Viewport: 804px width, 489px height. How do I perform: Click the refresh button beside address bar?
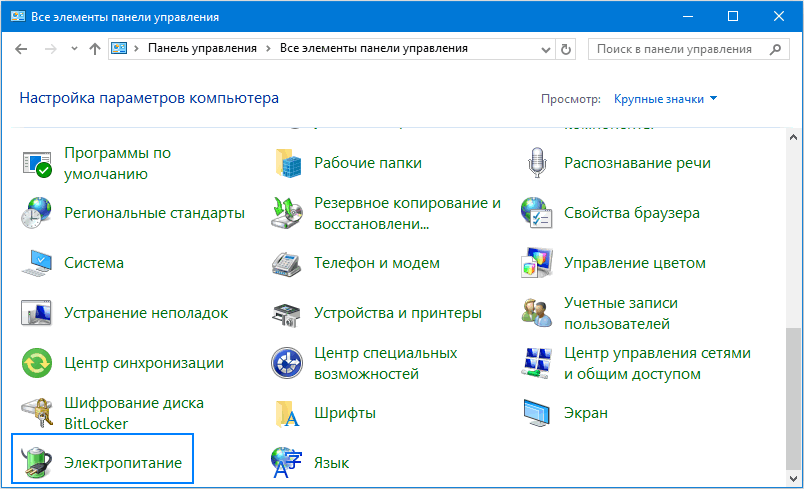pos(567,48)
